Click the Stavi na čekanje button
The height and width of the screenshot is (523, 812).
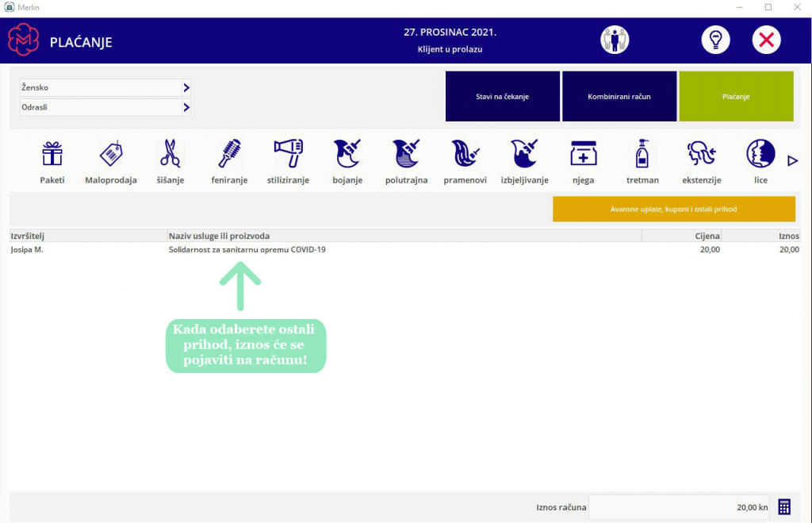point(502,96)
